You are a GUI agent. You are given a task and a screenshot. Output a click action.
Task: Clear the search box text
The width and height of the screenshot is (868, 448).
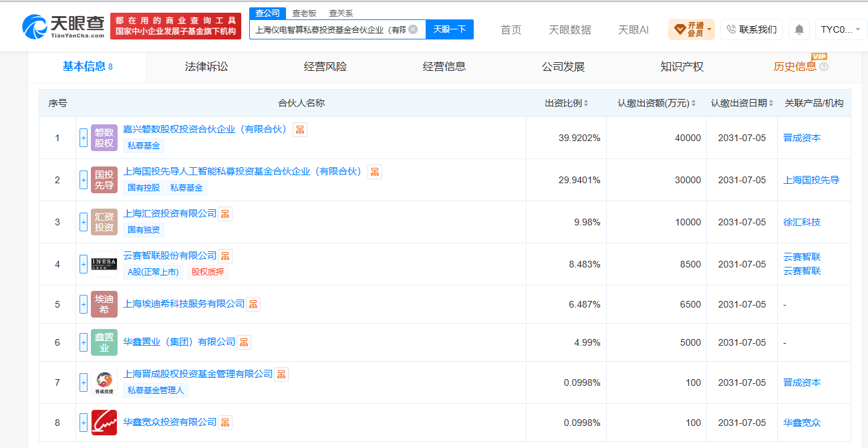[413, 29]
